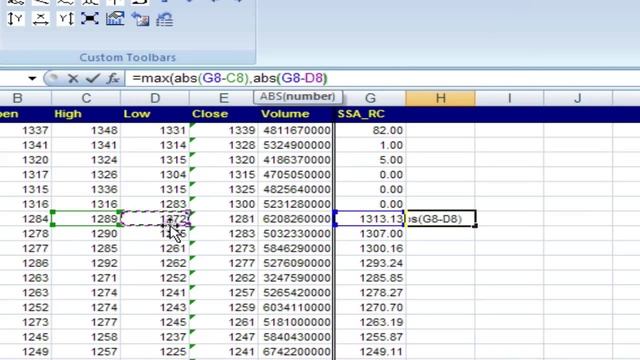
Task: Click the Low header cell
Action: (x=155, y=114)
